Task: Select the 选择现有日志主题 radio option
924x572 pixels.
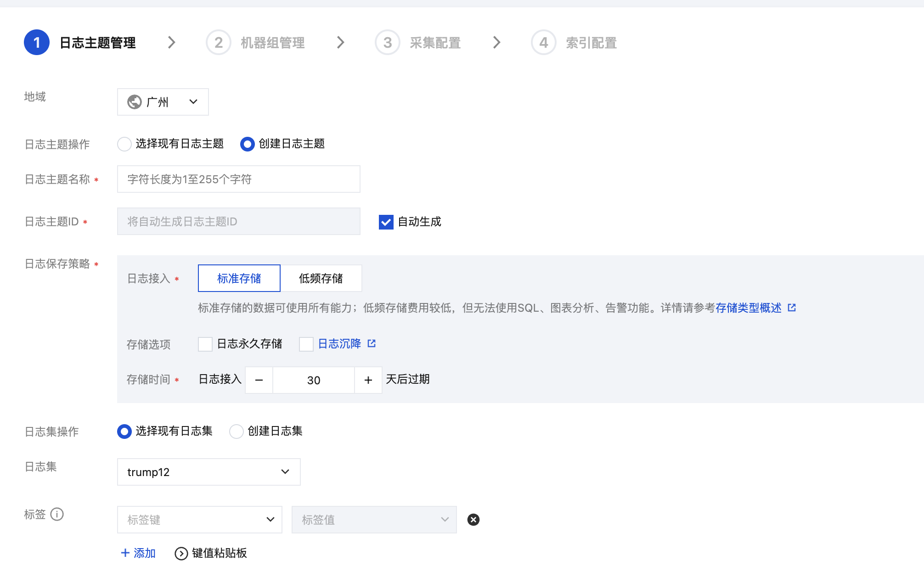Action: click(x=124, y=144)
